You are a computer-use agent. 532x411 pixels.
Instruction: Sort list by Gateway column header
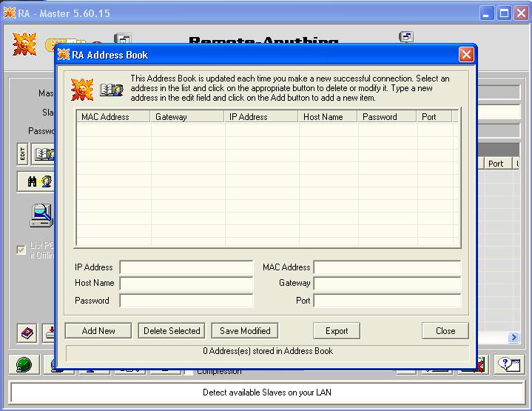click(187, 116)
